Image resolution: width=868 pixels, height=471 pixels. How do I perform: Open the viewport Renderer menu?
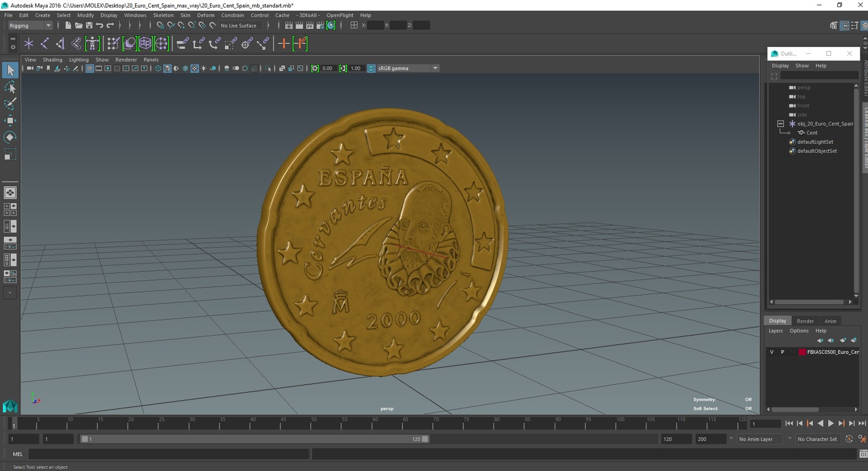[x=126, y=60]
